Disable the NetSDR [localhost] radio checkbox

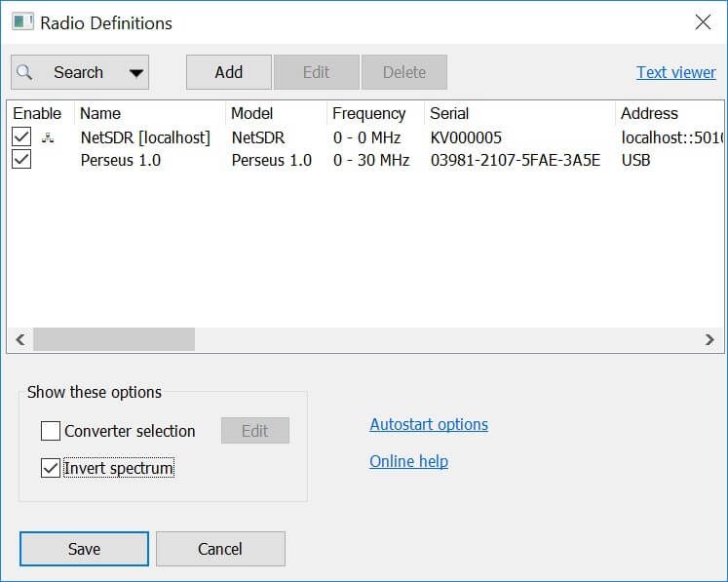point(21,137)
